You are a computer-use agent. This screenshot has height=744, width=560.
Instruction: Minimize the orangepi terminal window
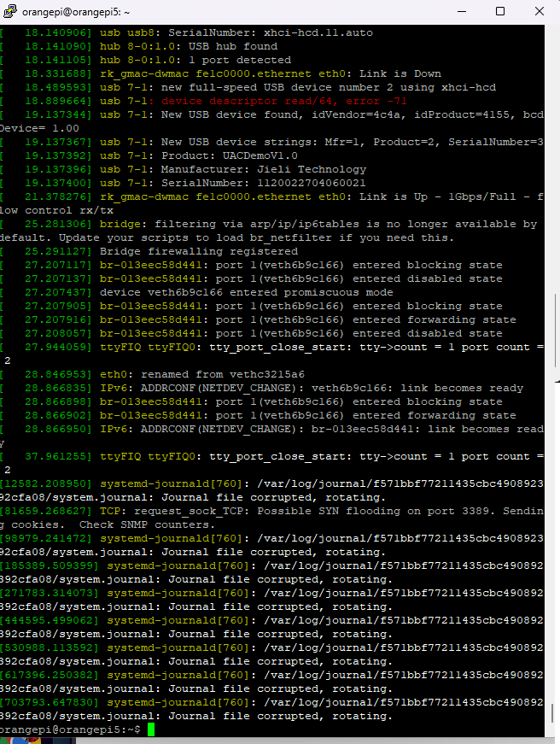coord(459,11)
